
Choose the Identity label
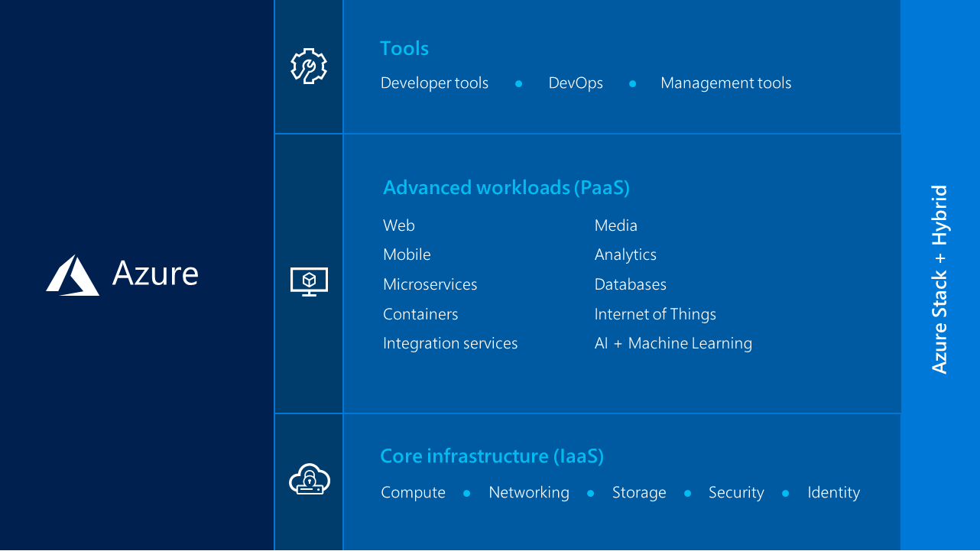coord(833,493)
